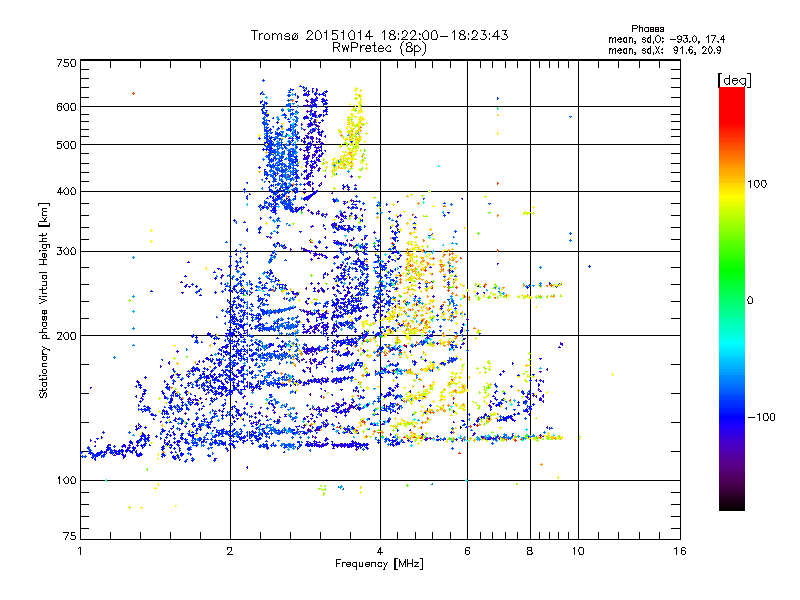800x600 pixels.
Task: Click the 'Phases' statistics heading
Action: [647, 29]
